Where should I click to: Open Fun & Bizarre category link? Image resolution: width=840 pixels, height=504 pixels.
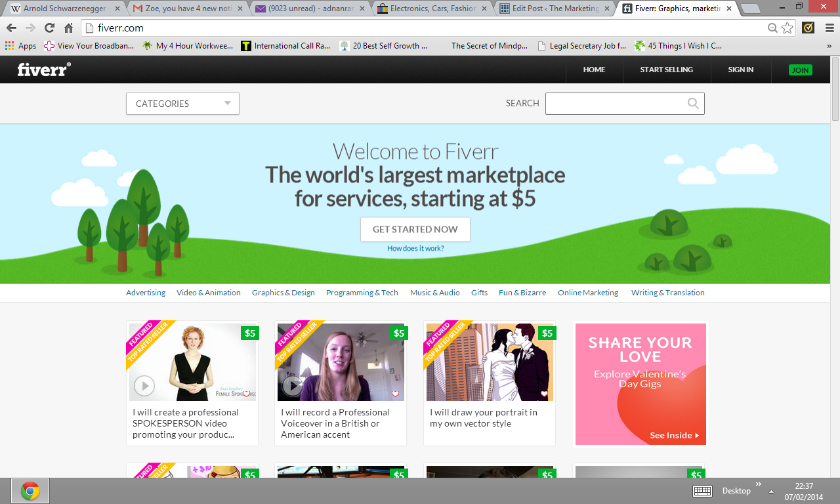(522, 293)
